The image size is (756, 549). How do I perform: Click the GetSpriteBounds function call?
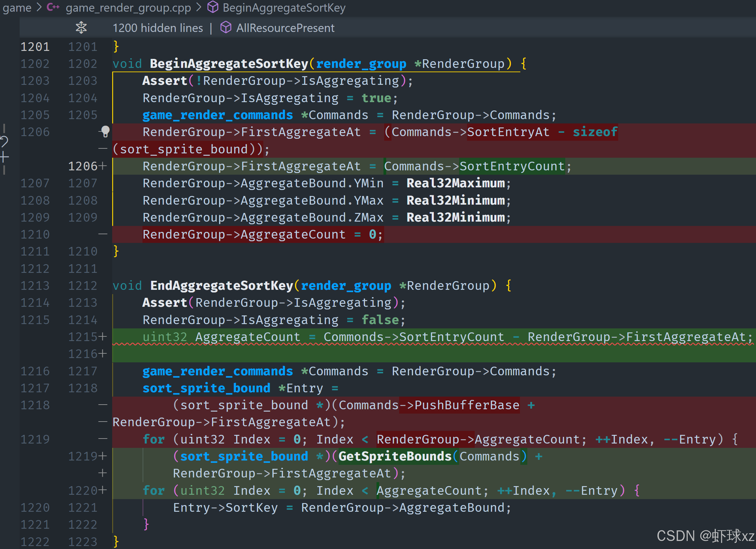(x=395, y=456)
